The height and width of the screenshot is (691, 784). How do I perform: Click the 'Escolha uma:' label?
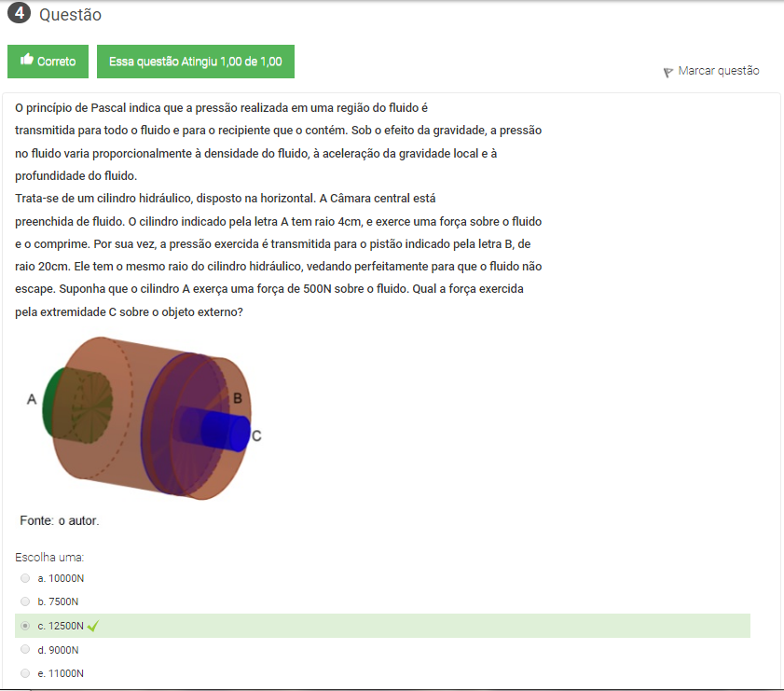pos(49,557)
